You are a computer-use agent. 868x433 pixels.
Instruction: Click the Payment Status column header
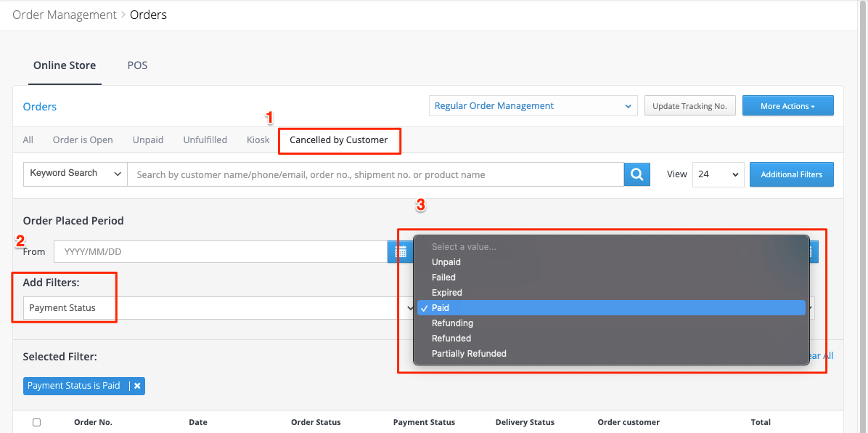[x=424, y=423]
